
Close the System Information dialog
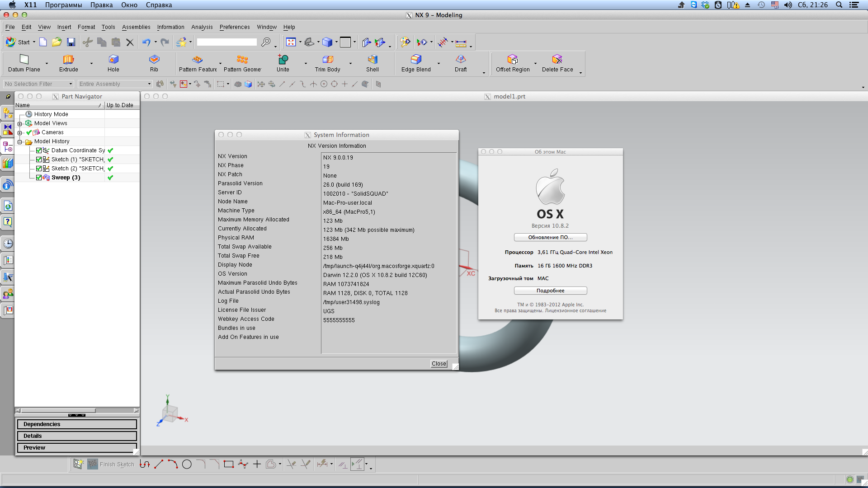[x=439, y=364]
